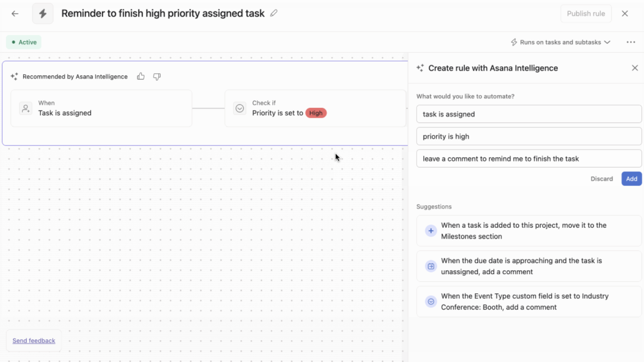Open the overflow menu with three dots

click(631, 42)
